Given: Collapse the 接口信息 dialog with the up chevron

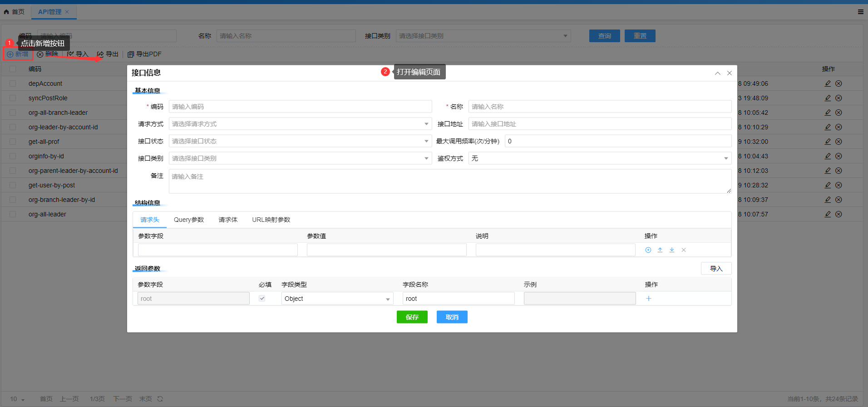Looking at the screenshot, I should [x=717, y=73].
